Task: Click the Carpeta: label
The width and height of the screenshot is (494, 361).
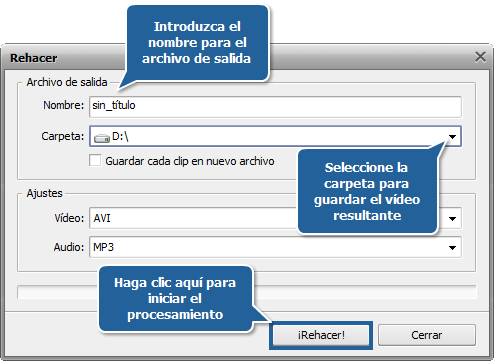Action: pyautogui.click(x=63, y=136)
